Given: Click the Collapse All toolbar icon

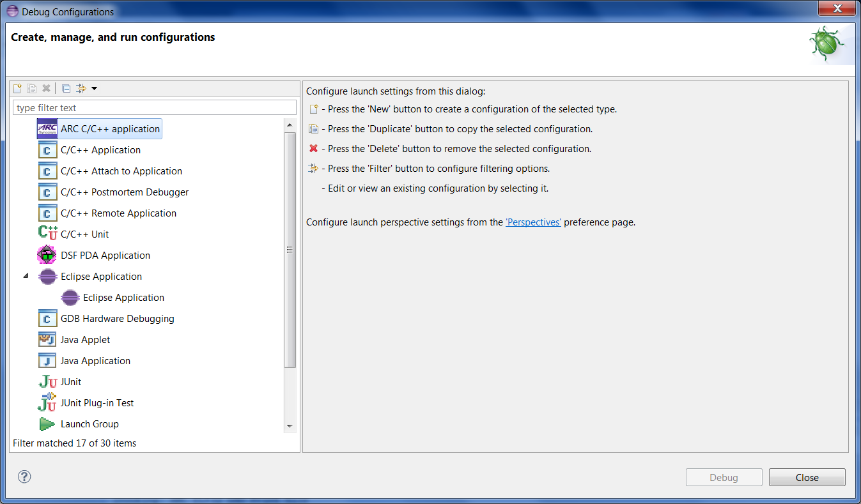Looking at the screenshot, I should (x=66, y=88).
